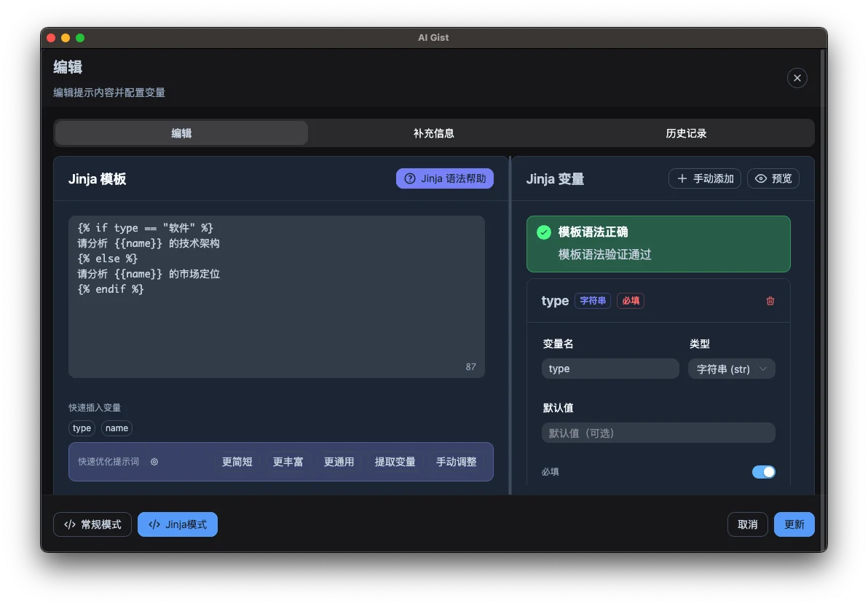868x606 pixels.
Task: Click the gear icon in 快速优化提示词 bar
Action: (x=153, y=461)
